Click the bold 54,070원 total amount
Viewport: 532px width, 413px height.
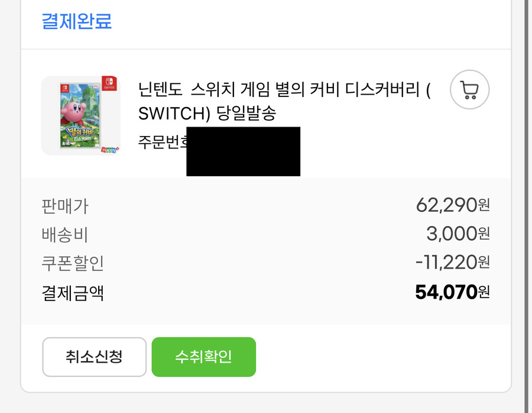click(x=453, y=292)
